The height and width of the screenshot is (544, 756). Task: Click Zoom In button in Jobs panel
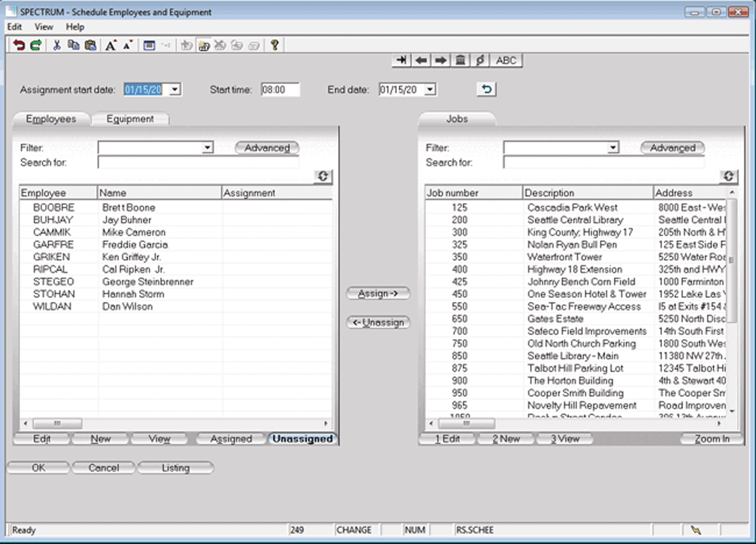[x=712, y=439]
